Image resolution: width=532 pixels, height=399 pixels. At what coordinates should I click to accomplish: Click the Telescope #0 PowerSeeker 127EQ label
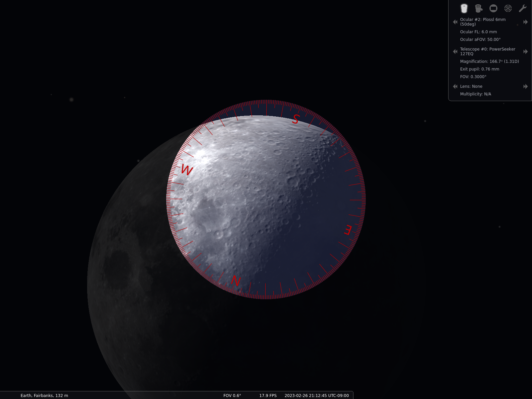click(487, 52)
